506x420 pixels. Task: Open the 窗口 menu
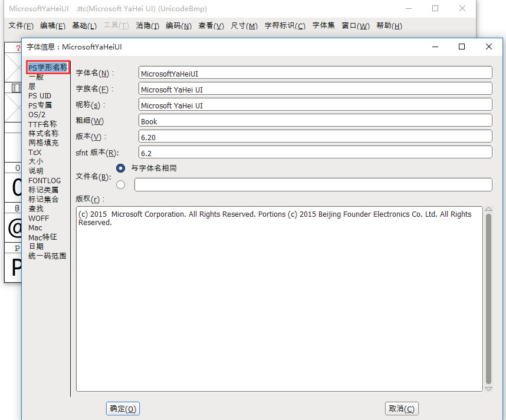(x=355, y=25)
